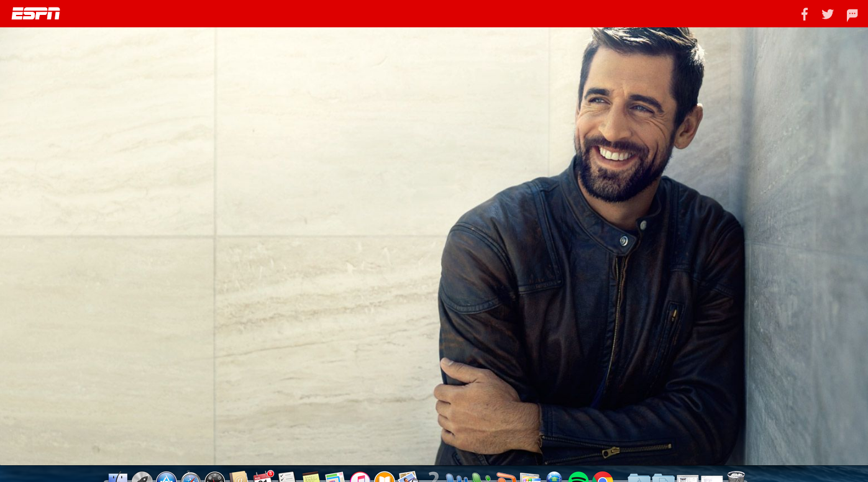868x482 pixels.
Task: Share the article on Twitter
Action: coord(828,14)
